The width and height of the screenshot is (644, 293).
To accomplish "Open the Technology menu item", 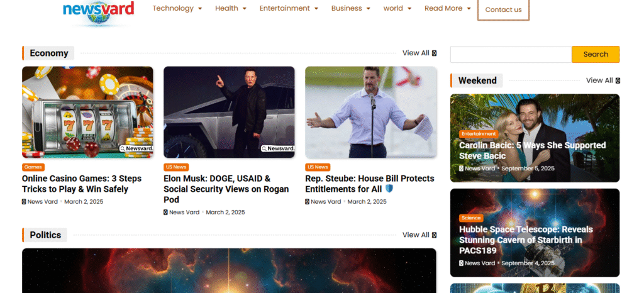I will point(173,8).
